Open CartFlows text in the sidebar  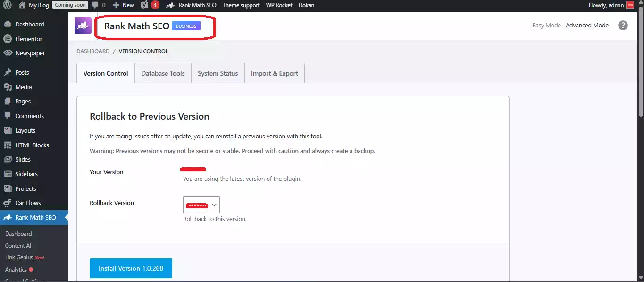coord(28,203)
